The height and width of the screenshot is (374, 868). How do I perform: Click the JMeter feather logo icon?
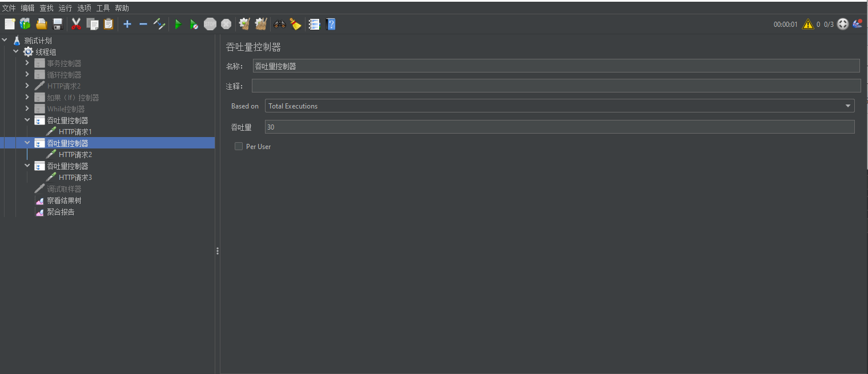tap(857, 24)
